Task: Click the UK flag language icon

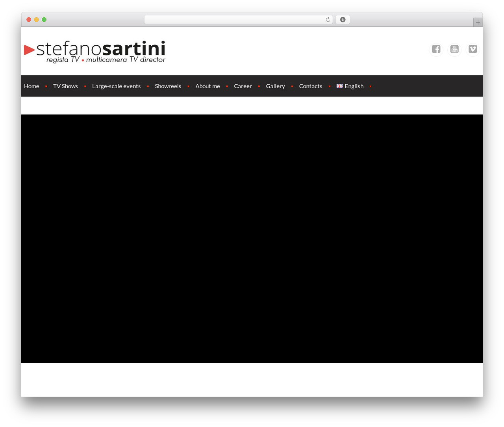Action: pyautogui.click(x=339, y=86)
